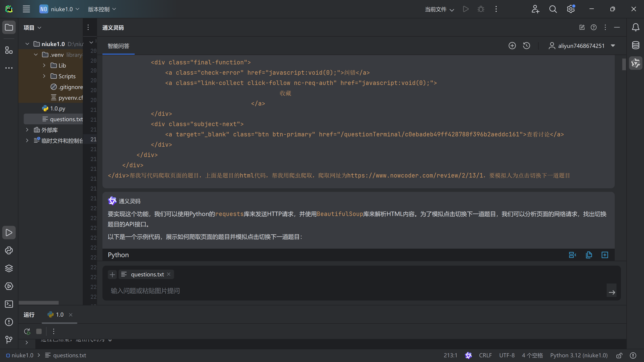Viewport: 644px width, 362px height.
Task: Start a new chat session plus icon
Action: 512,46
